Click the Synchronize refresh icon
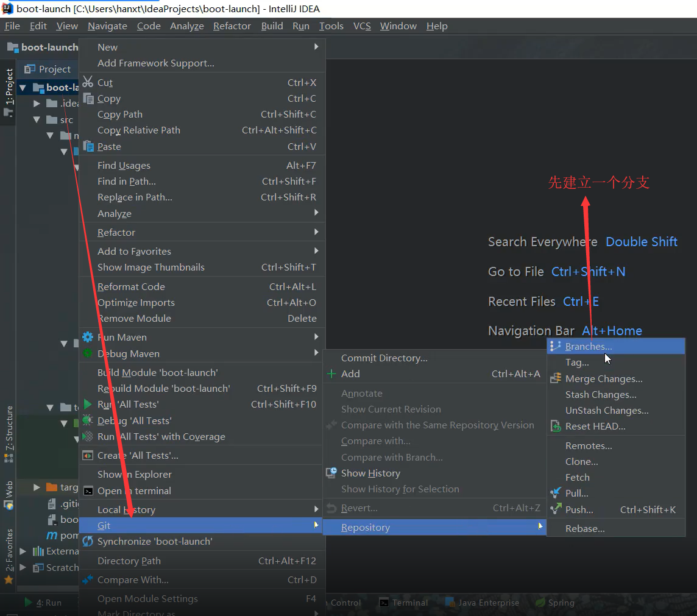This screenshot has height=616, width=697. pyautogui.click(x=88, y=541)
